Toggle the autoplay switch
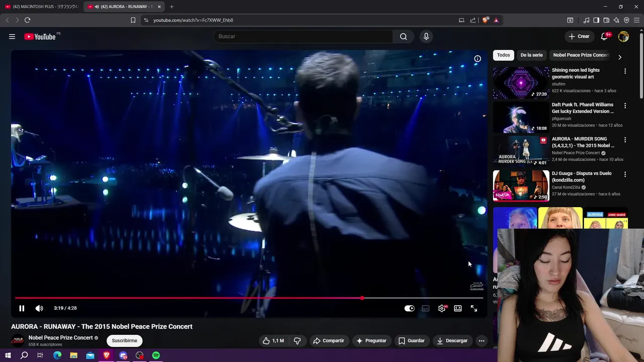The image size is (644, 362). coord(410,308)
